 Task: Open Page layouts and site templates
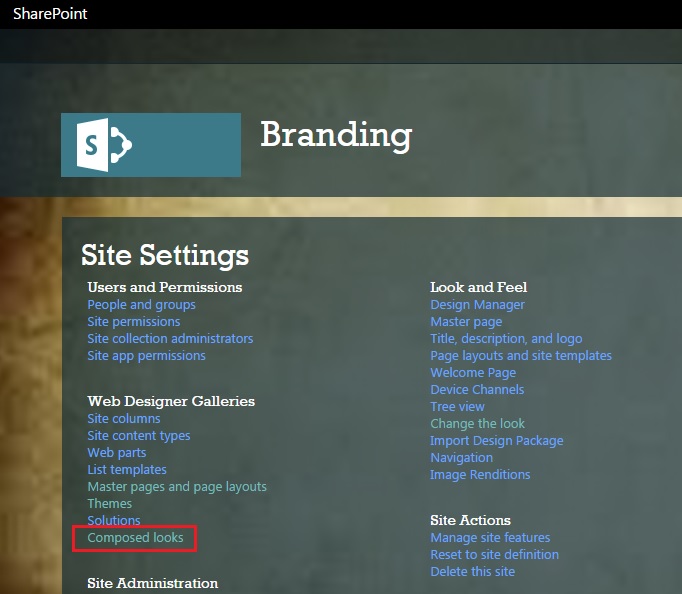(x=521, y=355)
